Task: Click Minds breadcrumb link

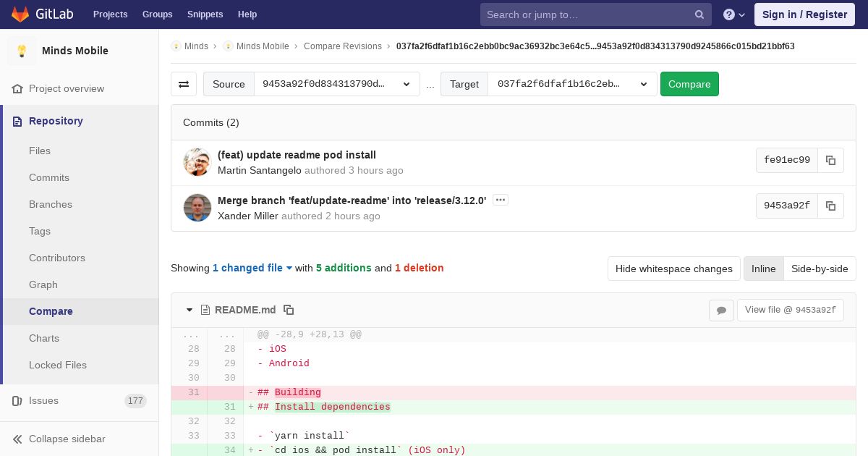Action: 196,46
